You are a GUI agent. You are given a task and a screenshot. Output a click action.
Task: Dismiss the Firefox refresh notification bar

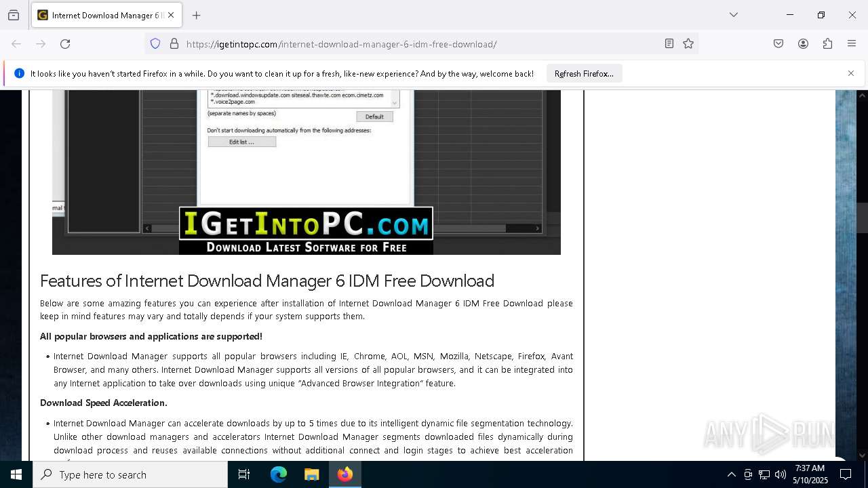tap(851, 73)
